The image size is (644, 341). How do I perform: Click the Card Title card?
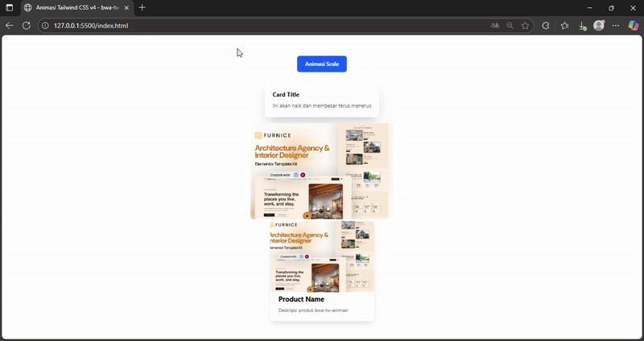(321, 100)
